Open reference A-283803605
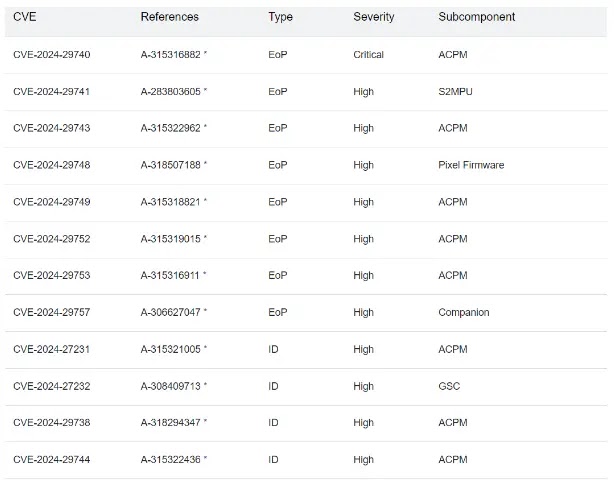The height and width of the screenshot is (484, 614). (x=171, y=92)
